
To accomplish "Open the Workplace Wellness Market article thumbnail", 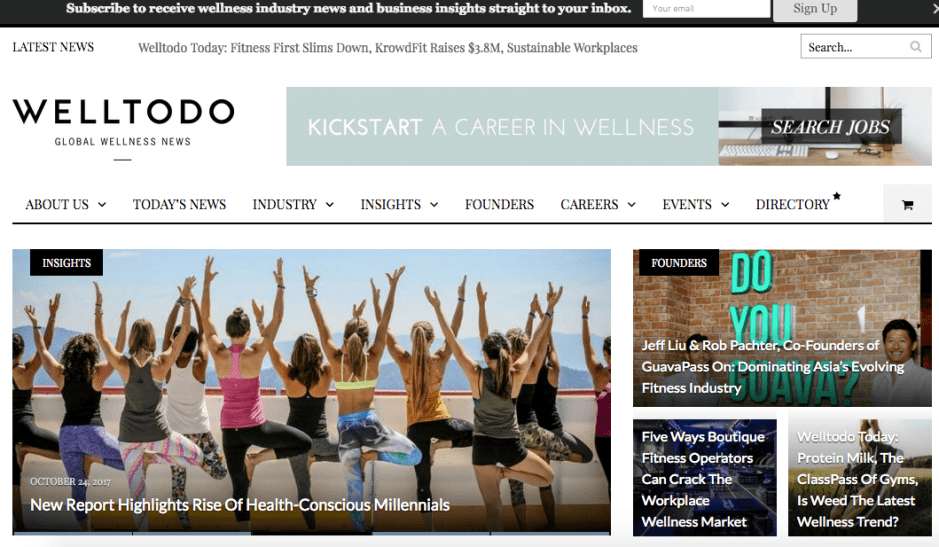I will [x=705, y=478].
